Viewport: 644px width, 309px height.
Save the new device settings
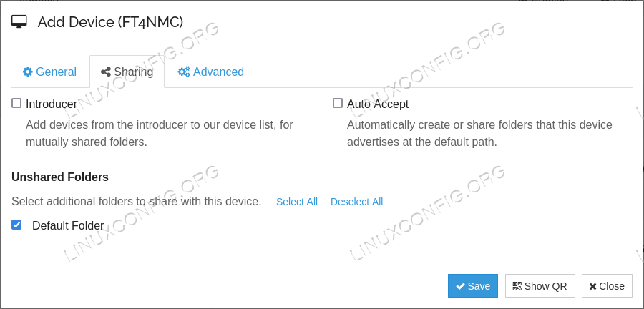pyautogui.click(x=473, y=285)
